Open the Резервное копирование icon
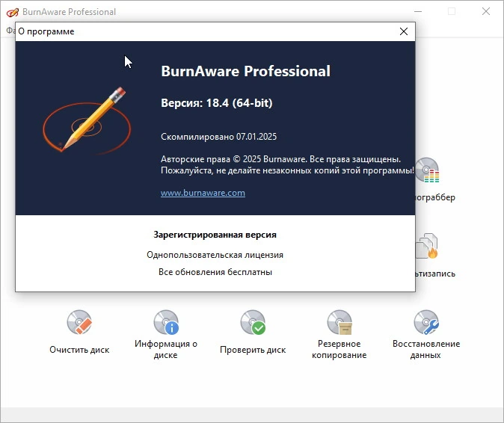The height and width of the screenshot is (423, 504). (339, 322)
